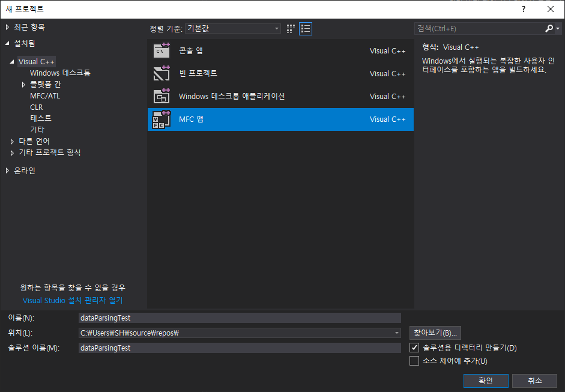The height and width of the screenshot is (392, 565).
Task: Open the 위치 path dropdown arrow
Action: pyautogui.click(x=396, y=333)
